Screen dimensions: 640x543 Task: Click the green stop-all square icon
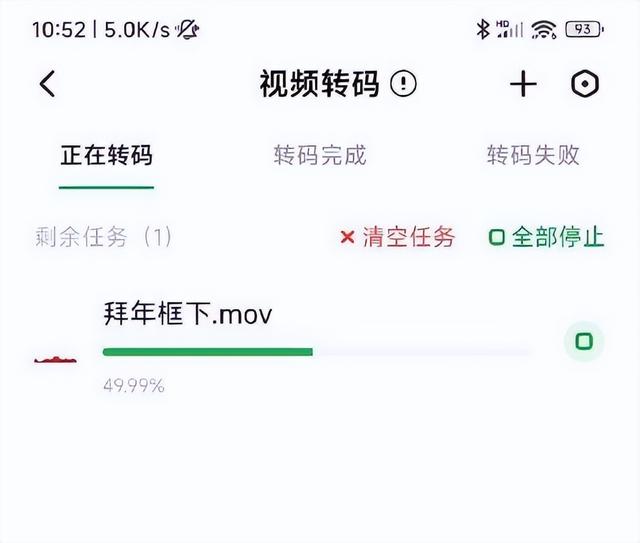[497, 237]
